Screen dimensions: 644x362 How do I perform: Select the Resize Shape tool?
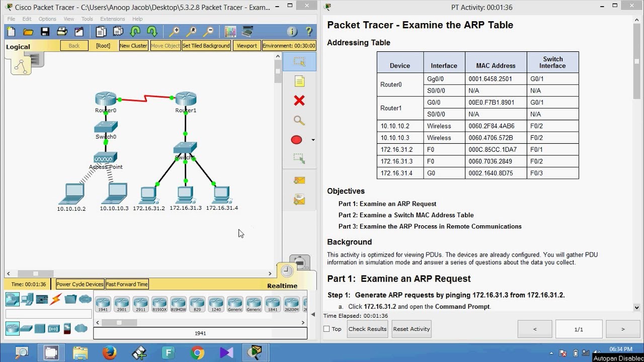[x=299, y=159]
